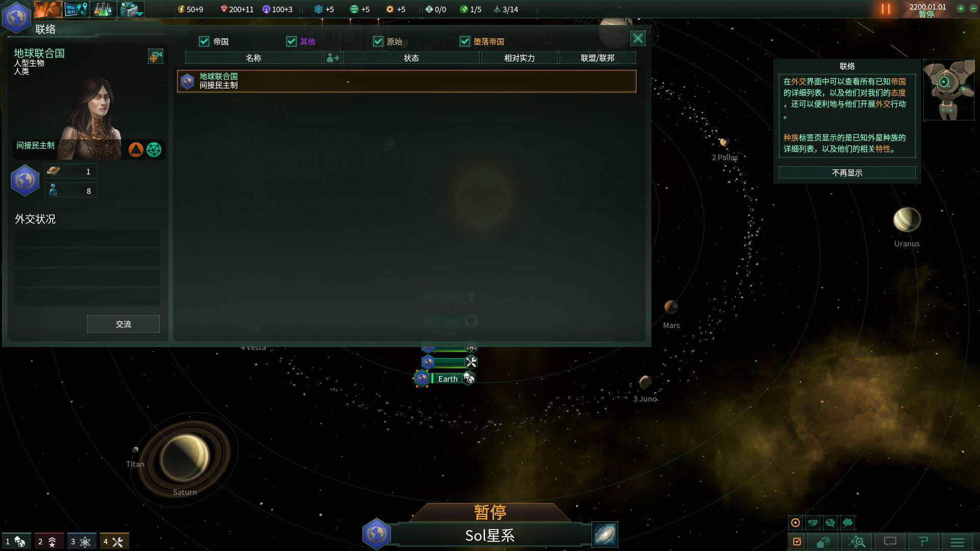Click the 交流 communicate button
The height and width of the screenshot is (551, 980).
point(123,324)
